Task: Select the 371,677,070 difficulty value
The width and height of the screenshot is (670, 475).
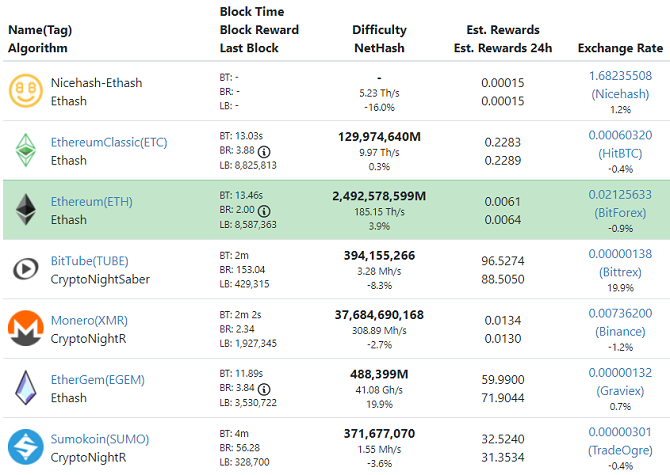Action: [379, 434]
